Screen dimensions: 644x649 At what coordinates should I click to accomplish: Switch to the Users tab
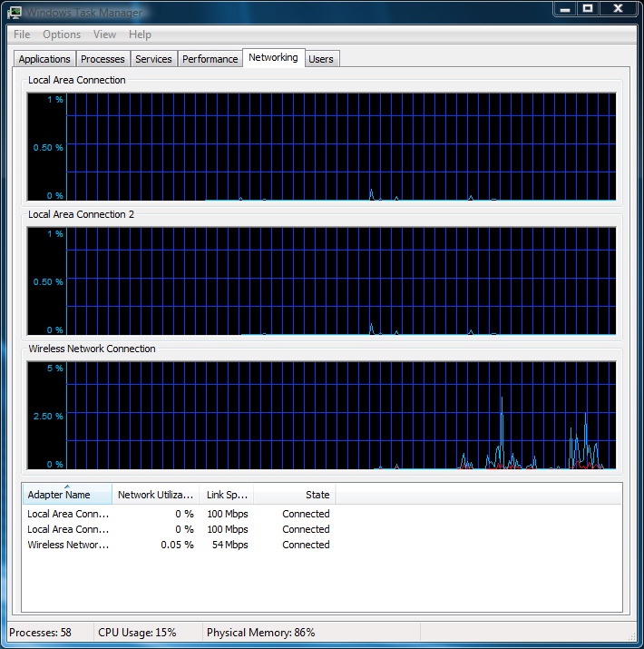point(321,59)
